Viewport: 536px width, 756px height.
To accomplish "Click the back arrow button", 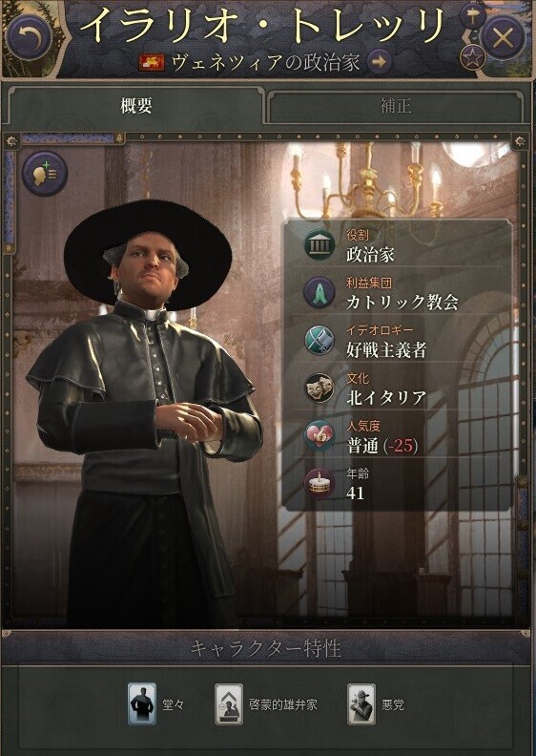I will tap(31, 38).
